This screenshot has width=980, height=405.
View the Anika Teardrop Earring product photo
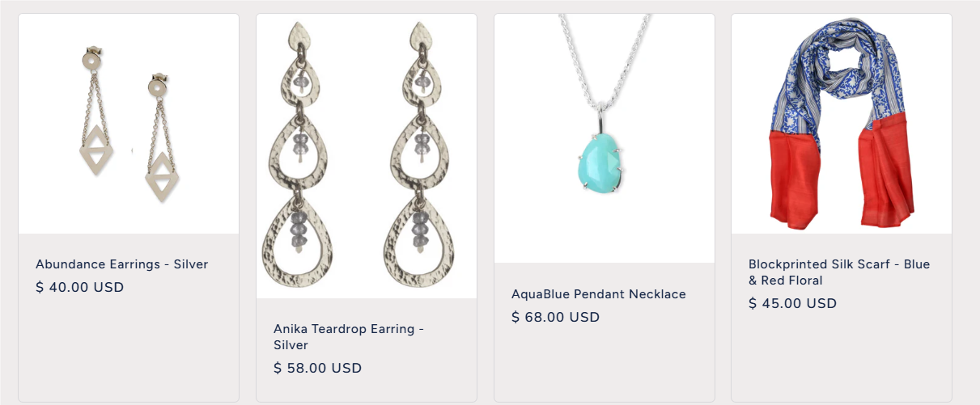click(367, 156)
